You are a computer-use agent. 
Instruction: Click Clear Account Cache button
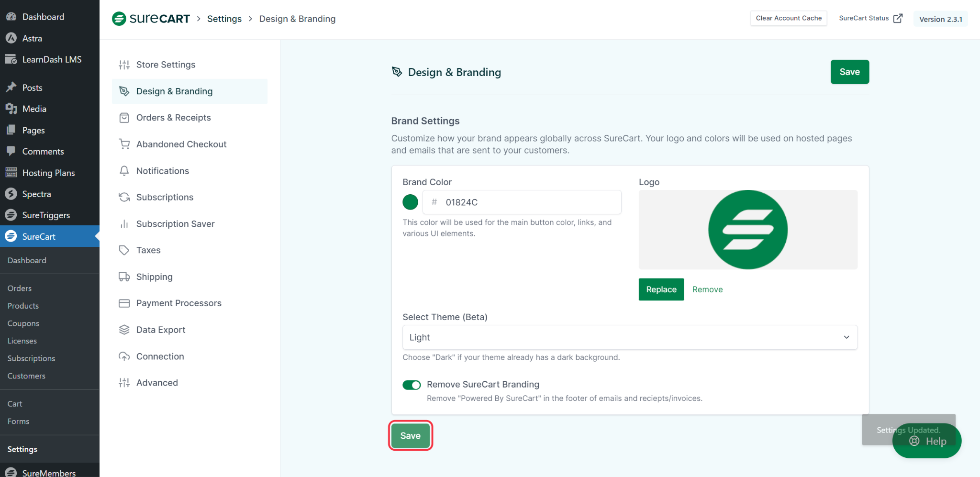point(789,18)
